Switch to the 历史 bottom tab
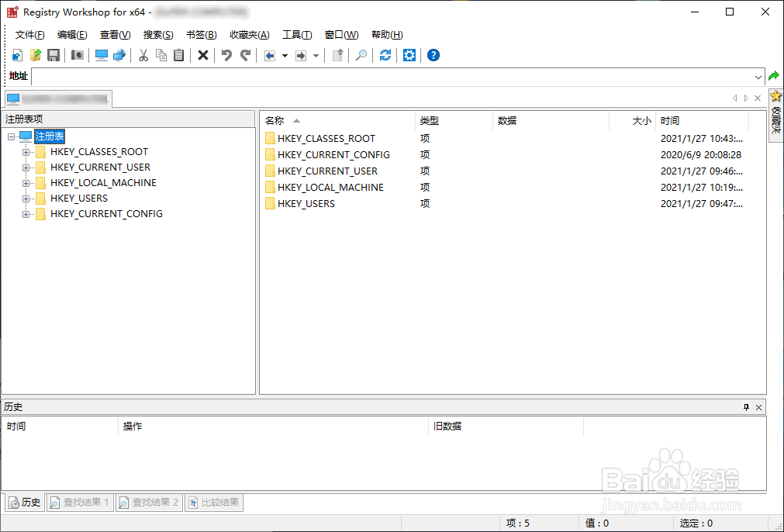This screenshot has height=532, width=784. tap(25, 503)
